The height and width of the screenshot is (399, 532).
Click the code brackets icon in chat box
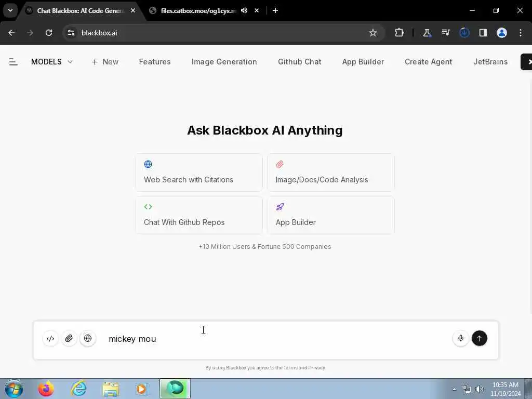(x=50, y=338)
